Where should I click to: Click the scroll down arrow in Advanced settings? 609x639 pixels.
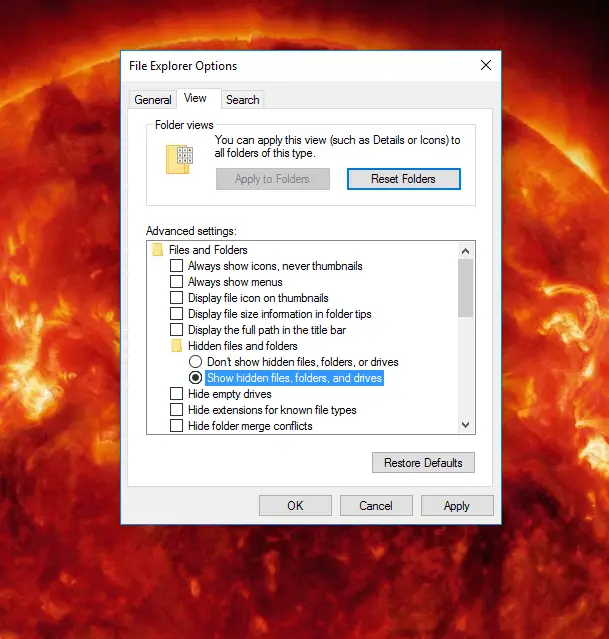pyautogui.click(x=466, y=425)
